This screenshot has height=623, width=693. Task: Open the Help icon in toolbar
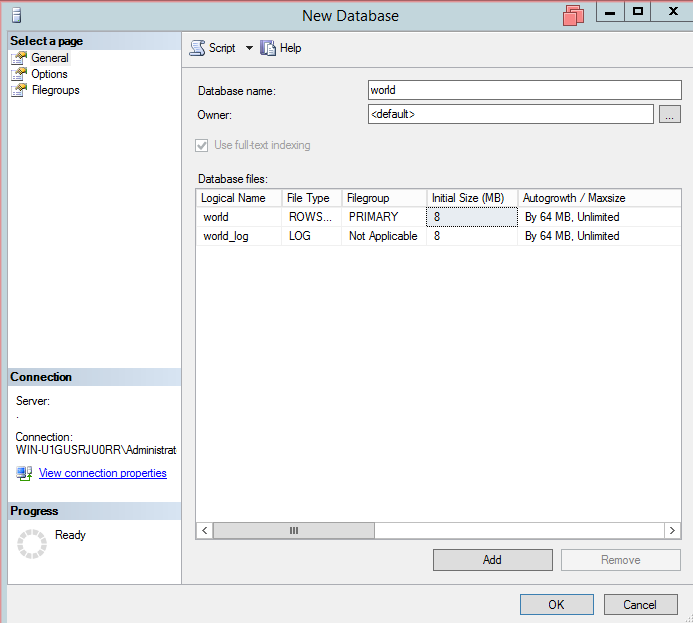click(268, 48)
